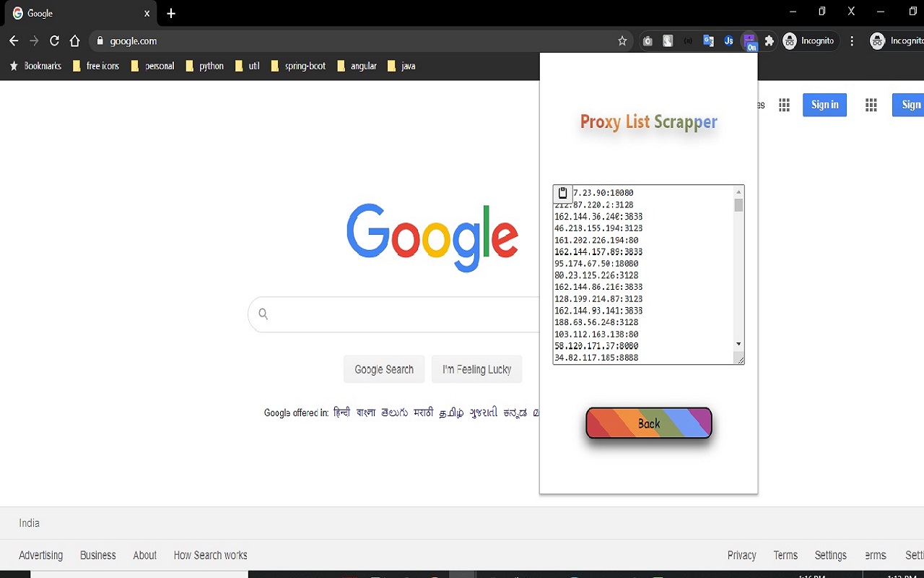Screen dimensions: 924x578
Task: Open Google apps grid next to Sign in
Action: click(785, 105)
